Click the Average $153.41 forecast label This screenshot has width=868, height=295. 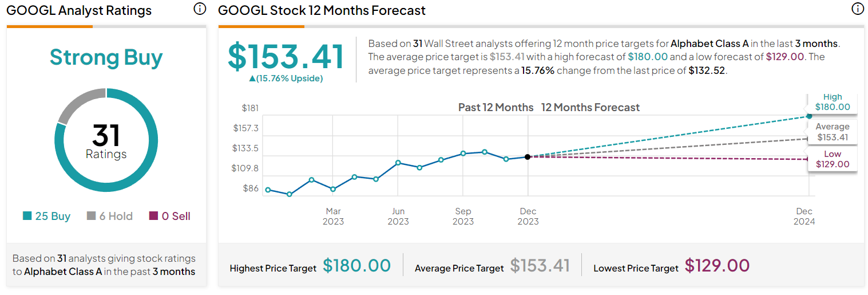833,132
